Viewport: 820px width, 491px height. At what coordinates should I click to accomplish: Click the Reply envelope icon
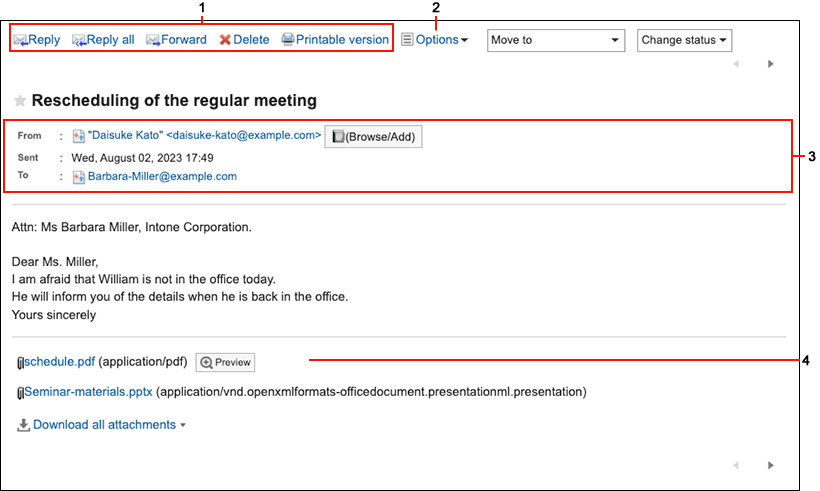point(20,40)
